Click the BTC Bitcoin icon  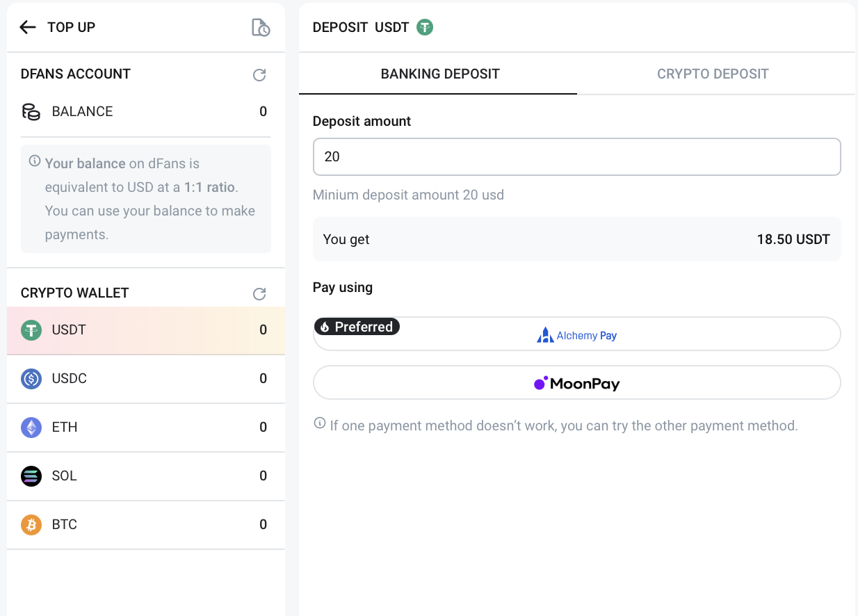coord(31,525)
